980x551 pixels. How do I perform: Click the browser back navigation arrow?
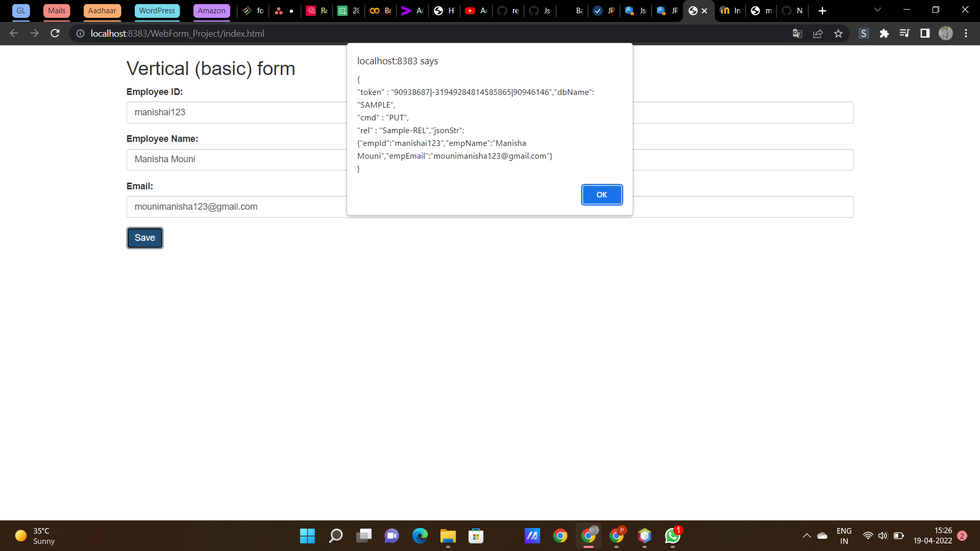(x=13, y=33)
